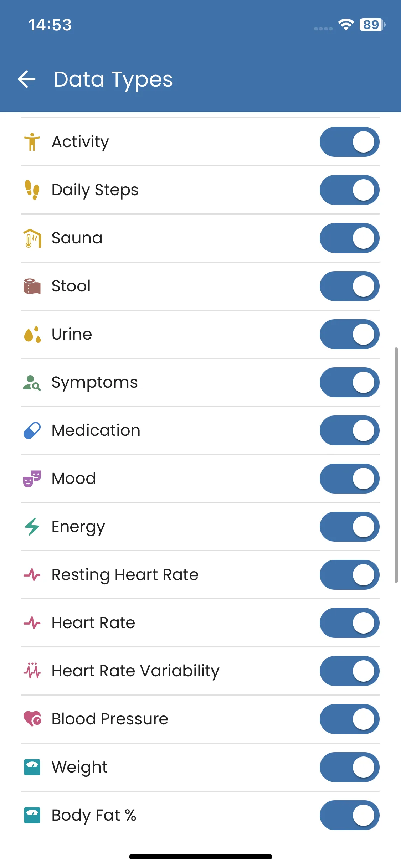Tap the Mood theater masks icon
Screen dimensions: 401x868
point(32,479)
